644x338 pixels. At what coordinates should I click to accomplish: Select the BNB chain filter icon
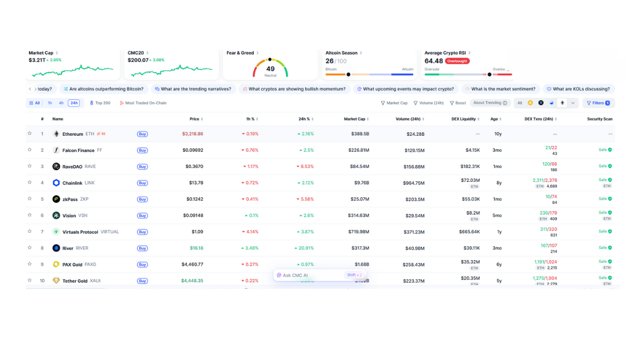pos(530,102)
